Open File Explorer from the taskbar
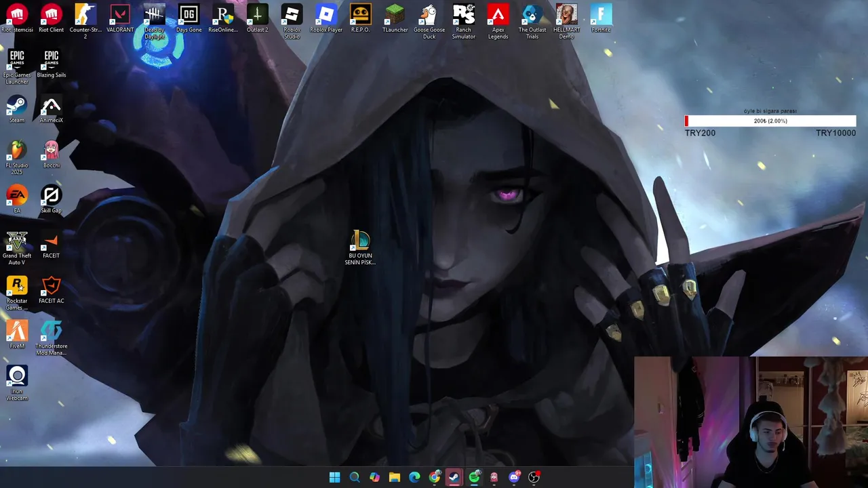Image resolution: width=868 pixels, height=488 pixels. click(x=395, y=477)
